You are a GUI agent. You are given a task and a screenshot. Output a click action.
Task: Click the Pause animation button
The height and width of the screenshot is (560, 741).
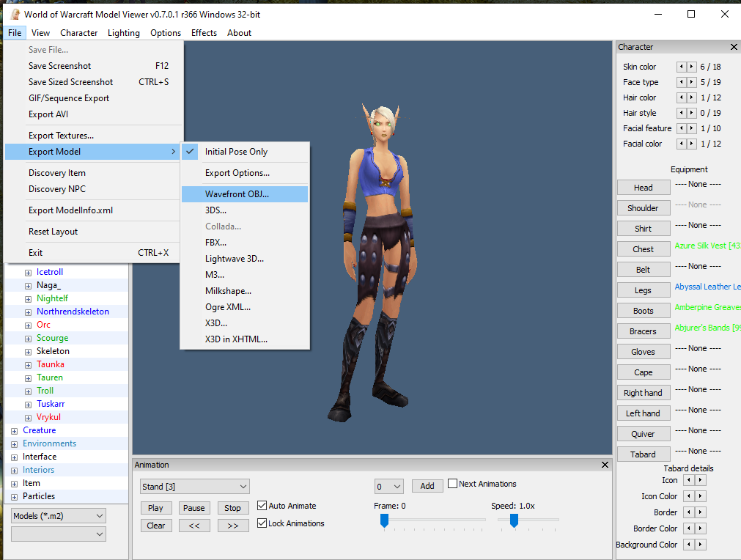[194, 508]
